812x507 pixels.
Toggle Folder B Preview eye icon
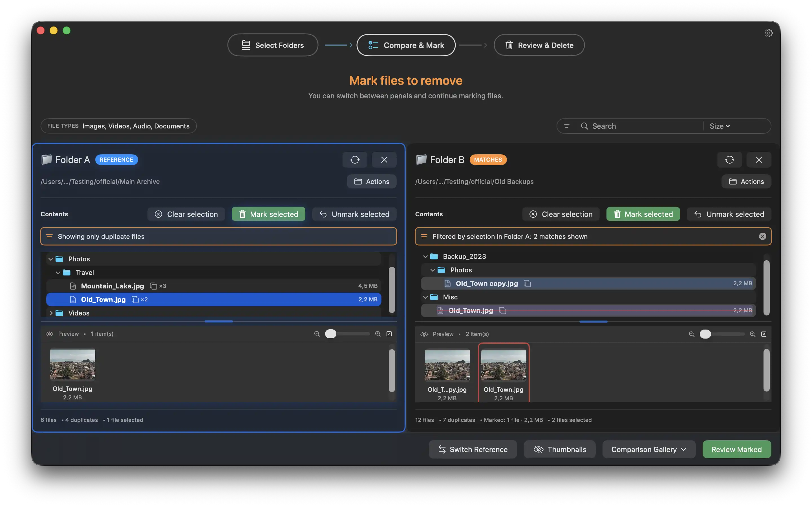tap(424, 334)
